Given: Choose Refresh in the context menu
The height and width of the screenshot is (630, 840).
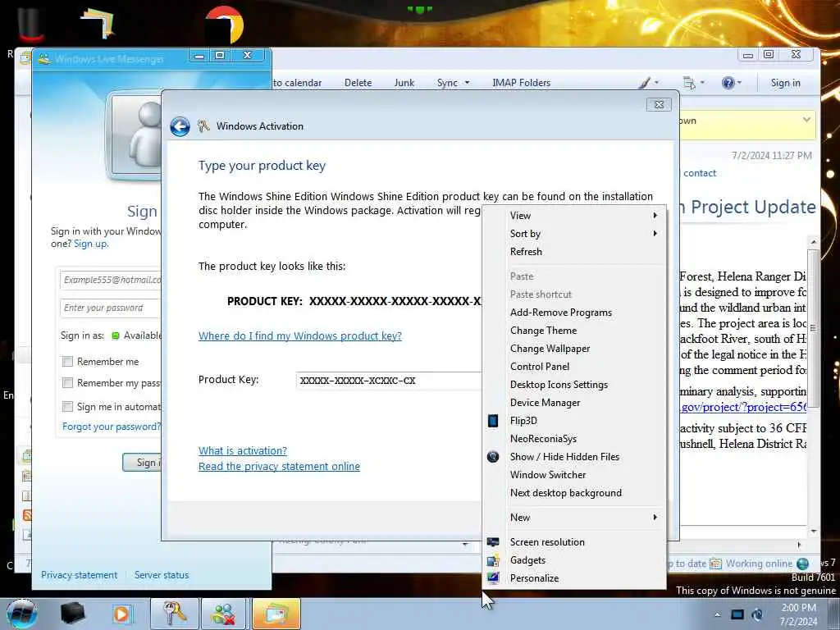Looking at the screenshot, I should pyautogui.click(x=526, y=252).
